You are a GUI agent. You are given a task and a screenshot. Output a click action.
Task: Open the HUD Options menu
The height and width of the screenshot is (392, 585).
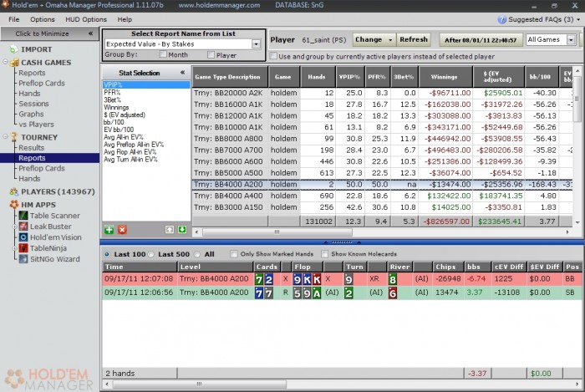[x=86, y=19]
